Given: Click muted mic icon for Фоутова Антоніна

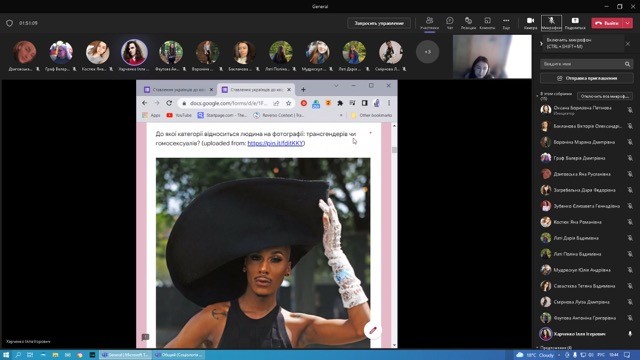Looking at the screenshot, I should 630,318.
